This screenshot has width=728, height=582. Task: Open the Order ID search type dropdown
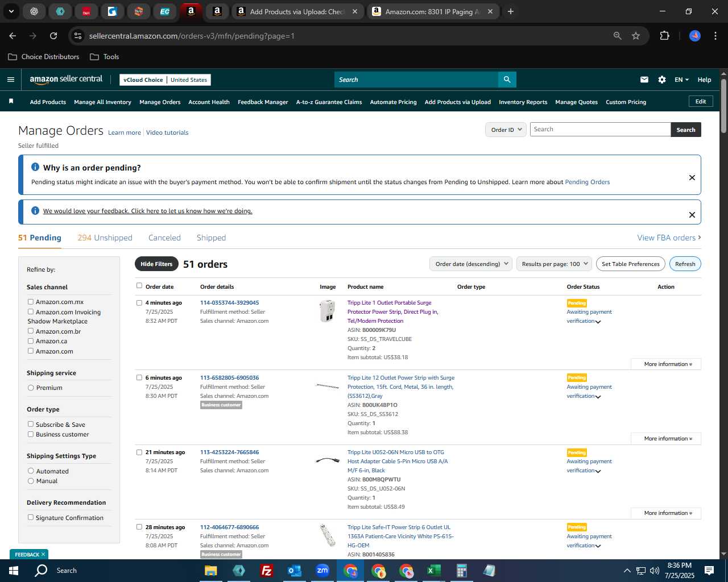pos(506,130)
